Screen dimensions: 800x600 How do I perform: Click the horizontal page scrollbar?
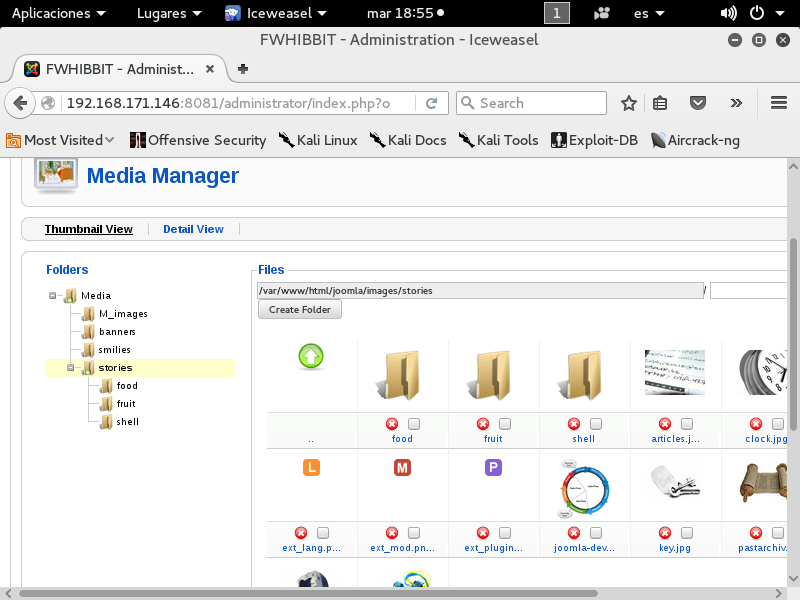pos(309,593)
